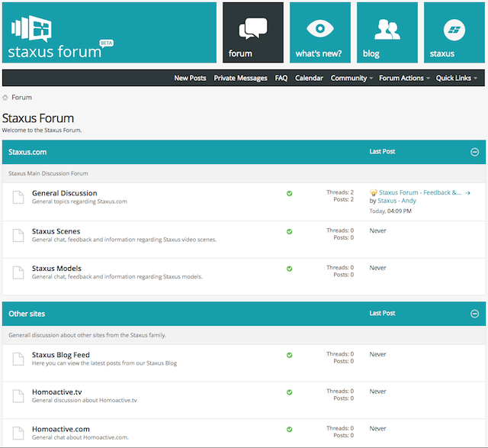
Task: Click Staxus Scenes forum page icon
Action: (x=18, y=236)
